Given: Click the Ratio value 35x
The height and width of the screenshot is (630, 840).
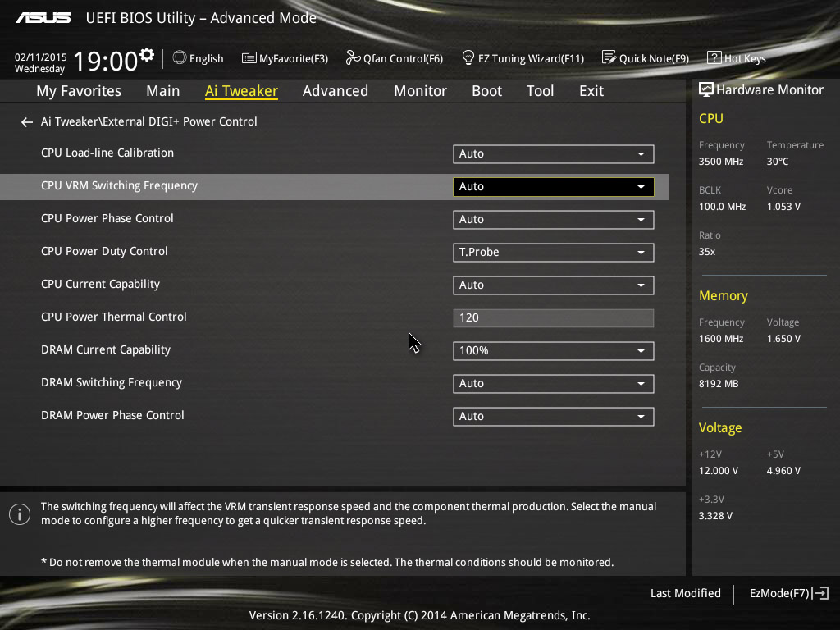Looking at the screenshot, I should point(706,252).
